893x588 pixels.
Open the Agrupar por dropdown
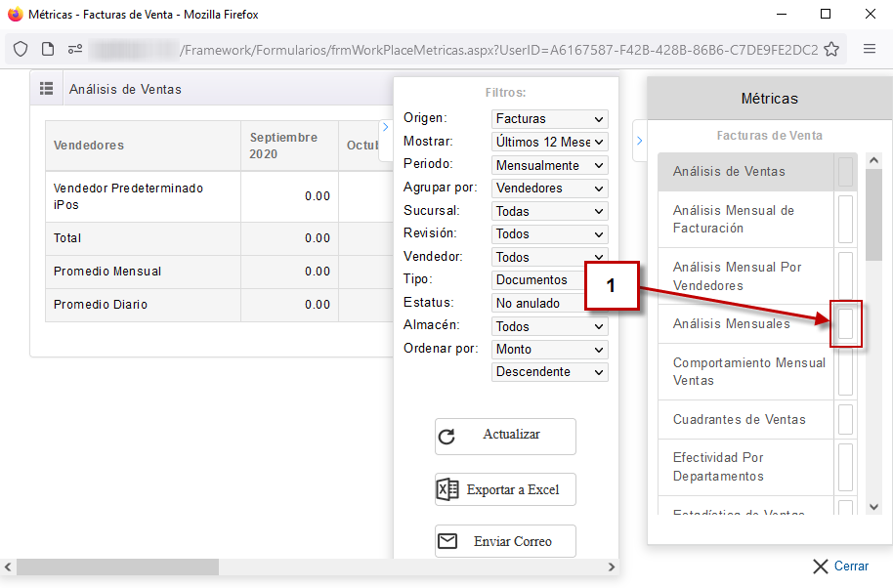[x=549, y=189]
